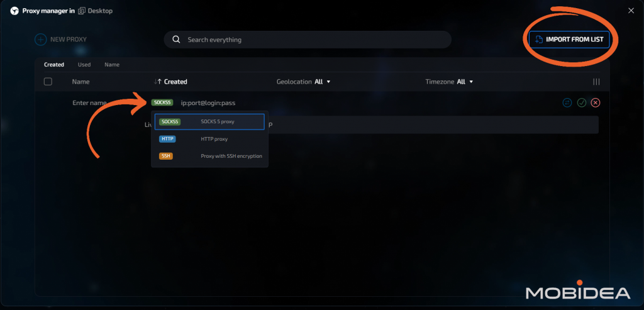Click the ip:port@login:pass input field
This screenshot has height=310, width=644.
tap(208, 102)
